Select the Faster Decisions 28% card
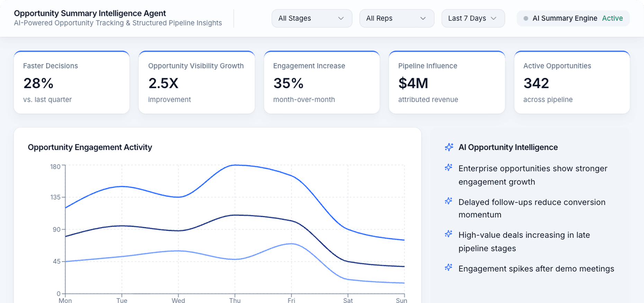Viewport: 644px width, 303px height. coord(72,82)
